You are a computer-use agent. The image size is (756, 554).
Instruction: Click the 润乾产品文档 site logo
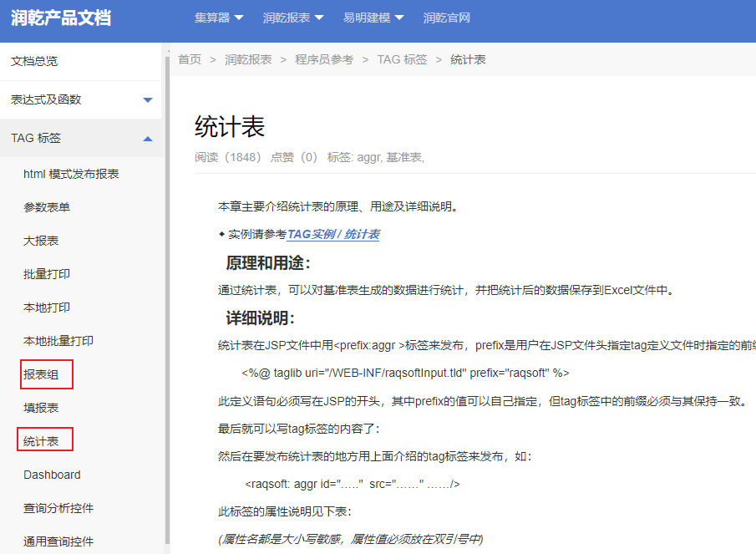61,18
